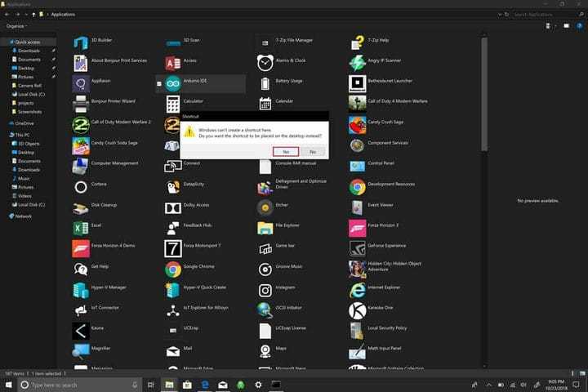Select Call of Duty 4 Modern Warfare icon
The width and height of the screenshot is (588, 392).
[x=358, y=104]
